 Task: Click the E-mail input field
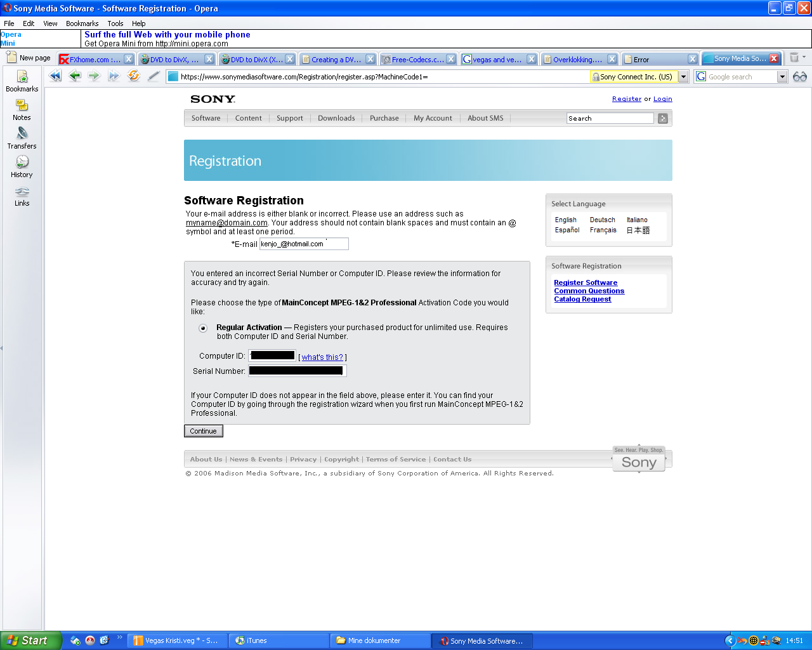(x=304, y=244)
